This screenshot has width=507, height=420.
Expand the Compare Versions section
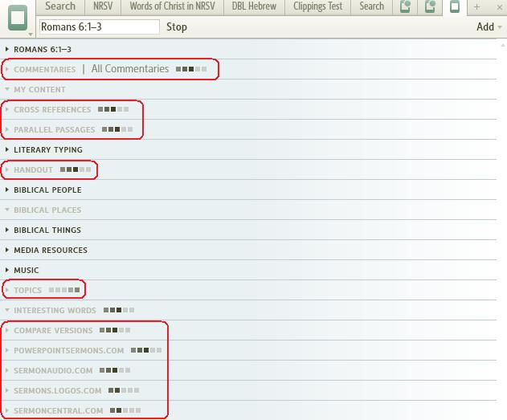(7, 331)
